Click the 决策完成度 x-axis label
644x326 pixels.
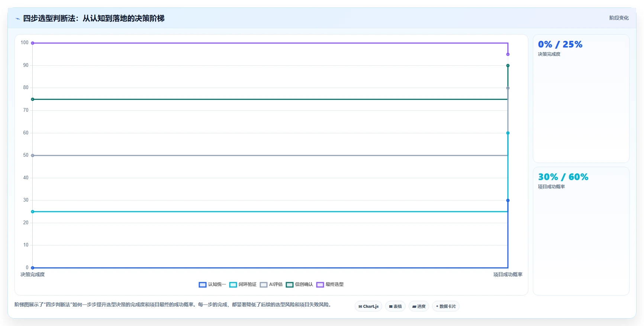tap(33, 275)
